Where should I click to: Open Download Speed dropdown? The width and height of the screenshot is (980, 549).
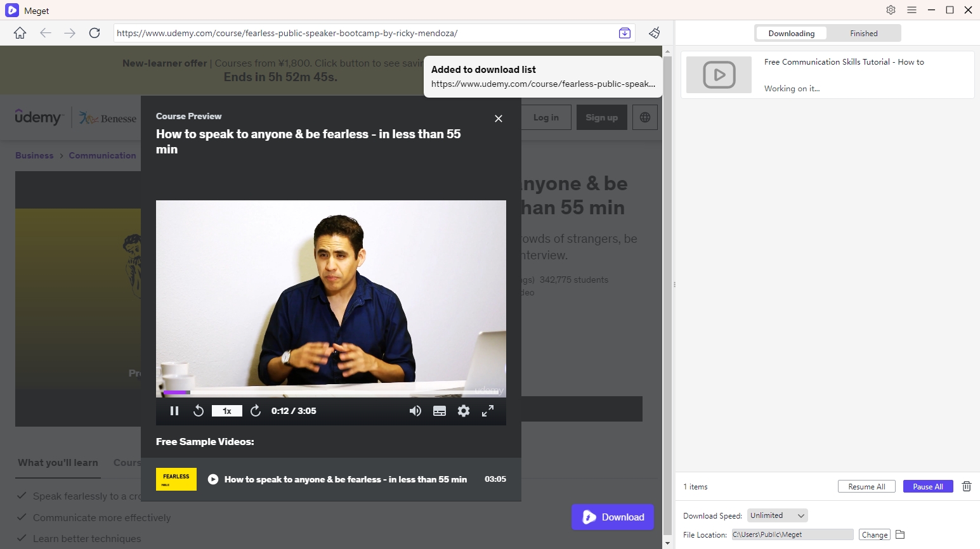(778, 515)
